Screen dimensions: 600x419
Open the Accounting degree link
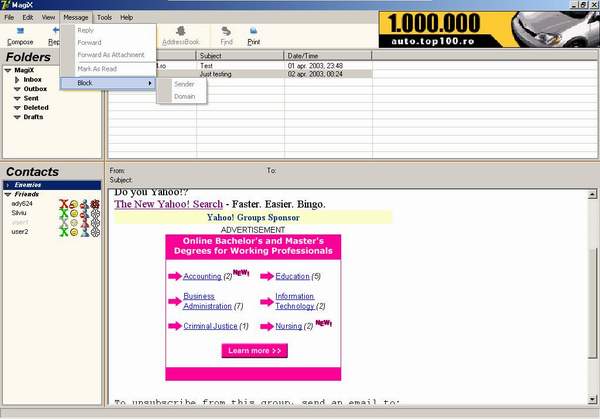coord(202,276)
